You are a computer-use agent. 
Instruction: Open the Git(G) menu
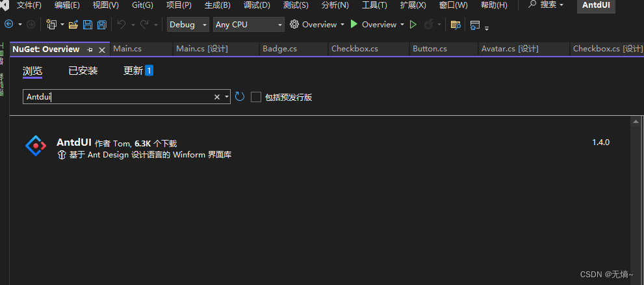142,5
